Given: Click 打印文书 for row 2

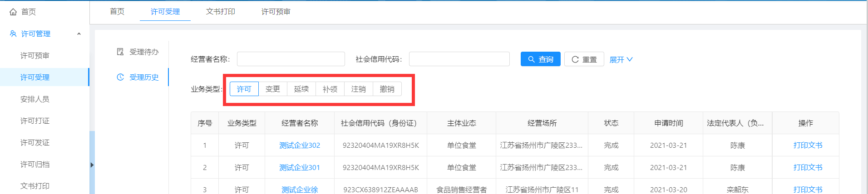Looking at the screenshot, I should click(x=808, y=167).
